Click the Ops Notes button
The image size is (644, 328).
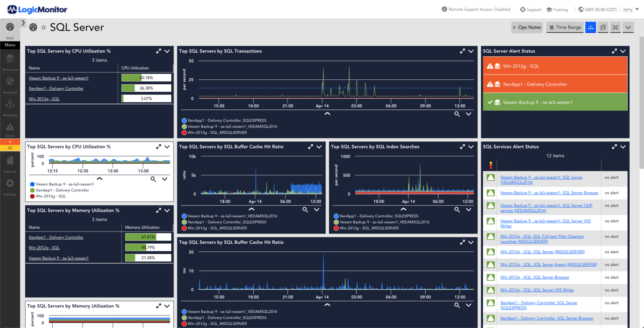tap(527, 27)
